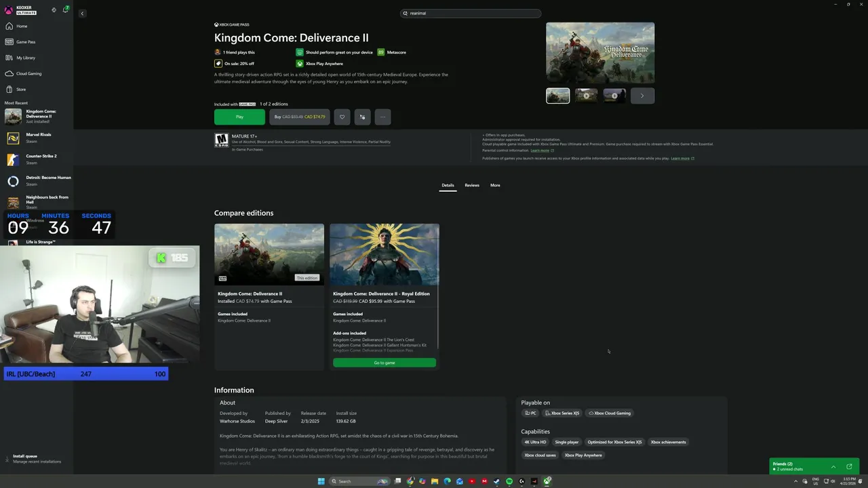Pop out Friends panel with its window icon
The image size is (868, 488).
pos(849,466)
